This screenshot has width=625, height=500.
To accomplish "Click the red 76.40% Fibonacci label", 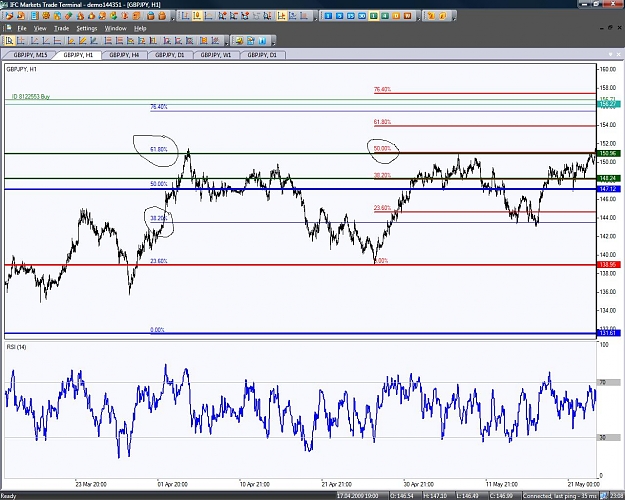I will (382, 89).
